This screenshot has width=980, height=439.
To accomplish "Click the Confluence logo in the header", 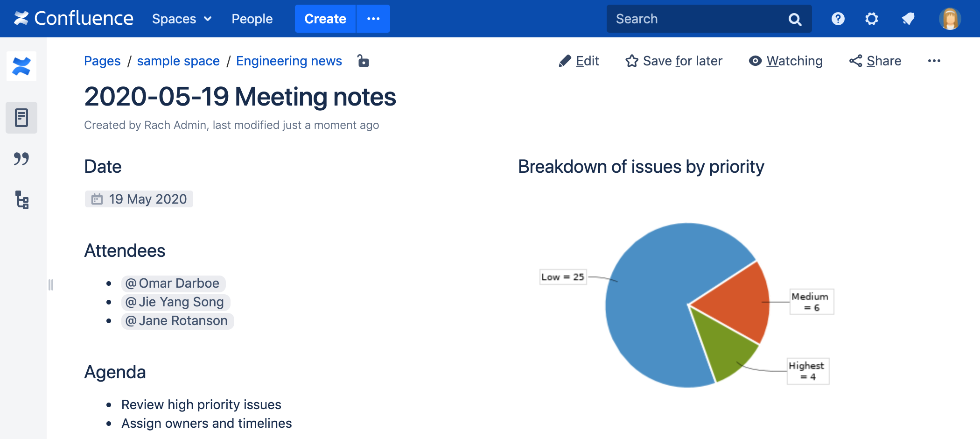I will [x=73, y=19].
